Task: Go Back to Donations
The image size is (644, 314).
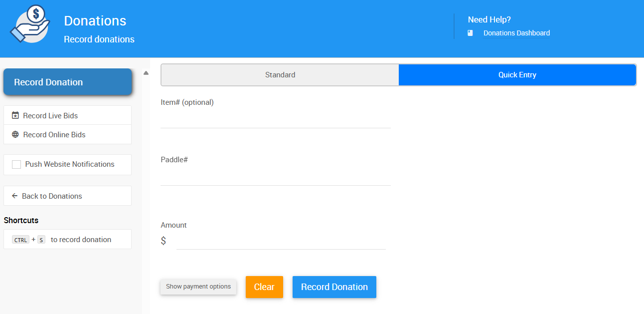Action: click(52, 196)
